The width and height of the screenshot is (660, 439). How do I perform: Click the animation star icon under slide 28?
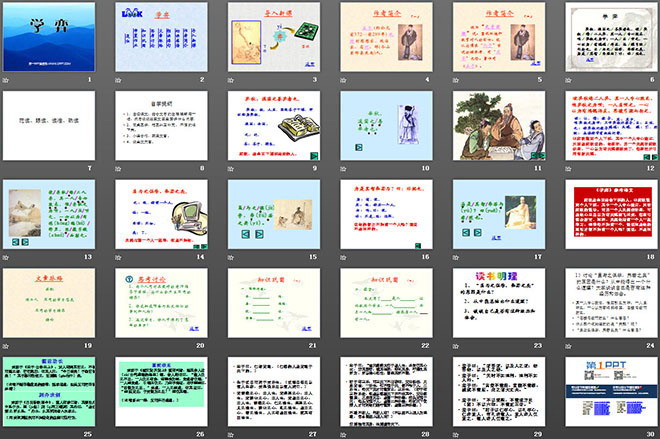pos(343,434)
